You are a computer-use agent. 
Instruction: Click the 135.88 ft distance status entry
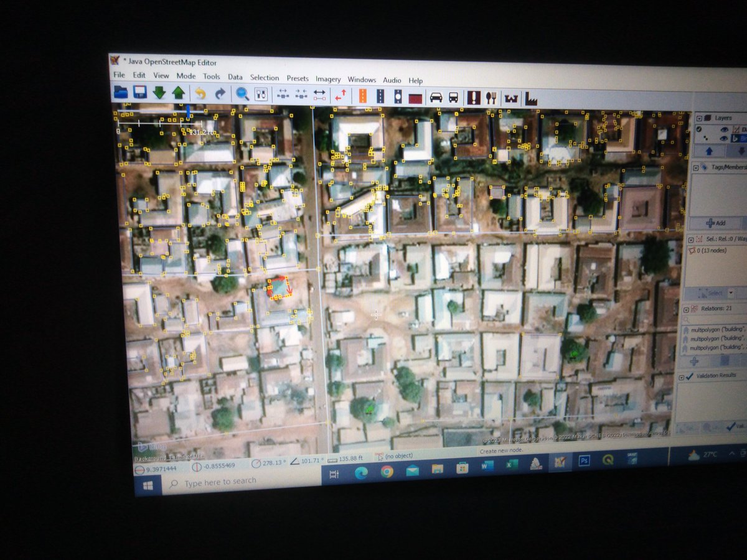tap(352, 459)
